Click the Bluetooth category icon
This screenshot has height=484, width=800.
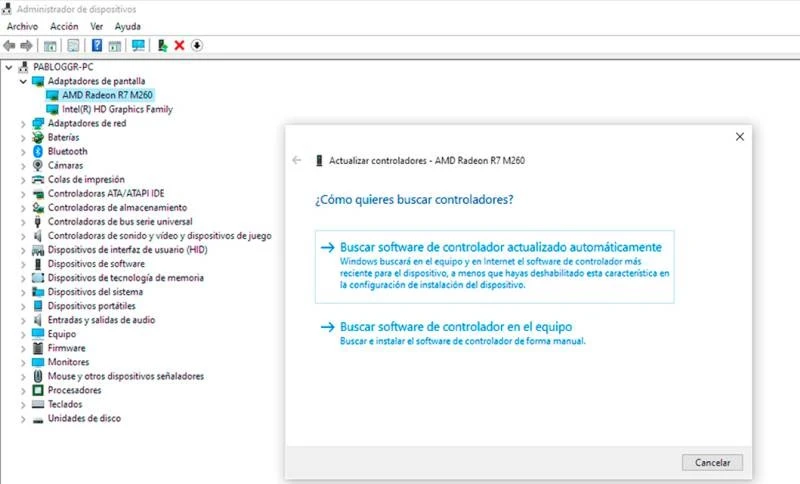[38, 151]
